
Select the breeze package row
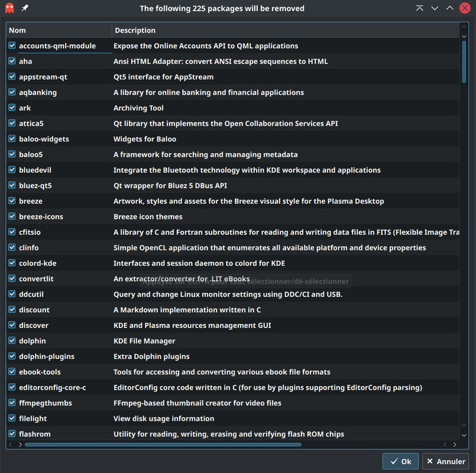[232, 201]
